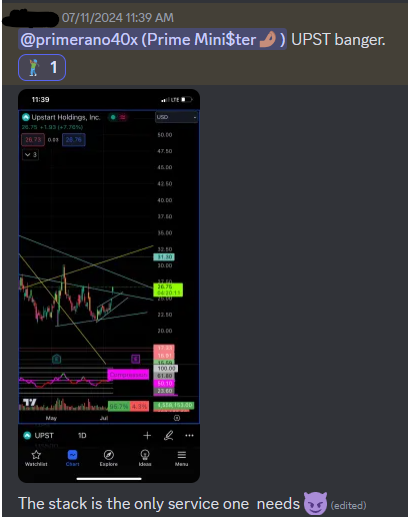Click the message timestamp 07/11/2024 11:39 AM
Screen dimensions: 408x517
pos(118,18)
